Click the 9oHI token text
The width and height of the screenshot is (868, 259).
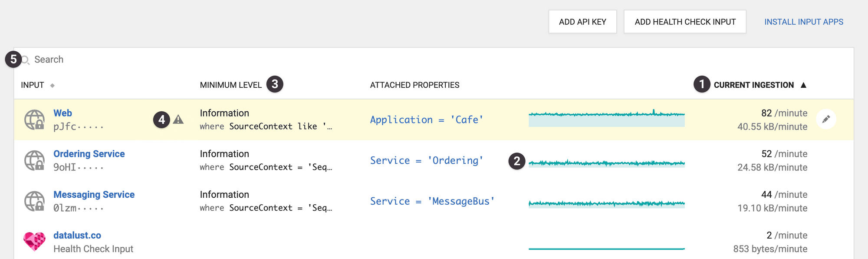[78, 167]
